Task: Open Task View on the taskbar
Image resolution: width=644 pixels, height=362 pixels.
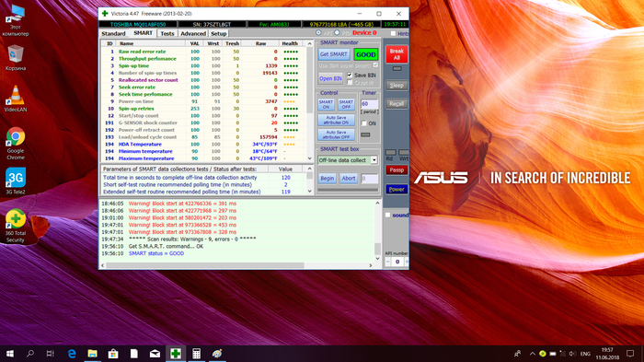Action: tap(50, 354)
